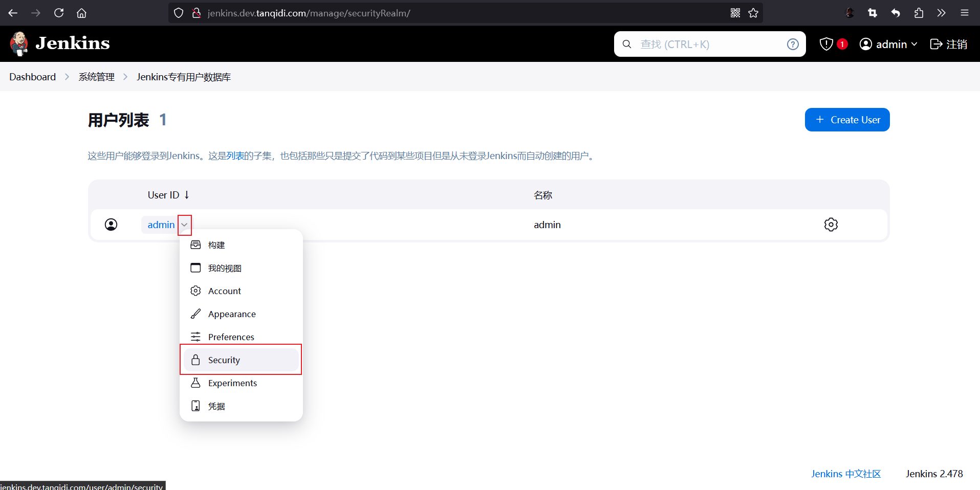Open the security warnings shield icon
980x490 pixels.
[826, 44]
